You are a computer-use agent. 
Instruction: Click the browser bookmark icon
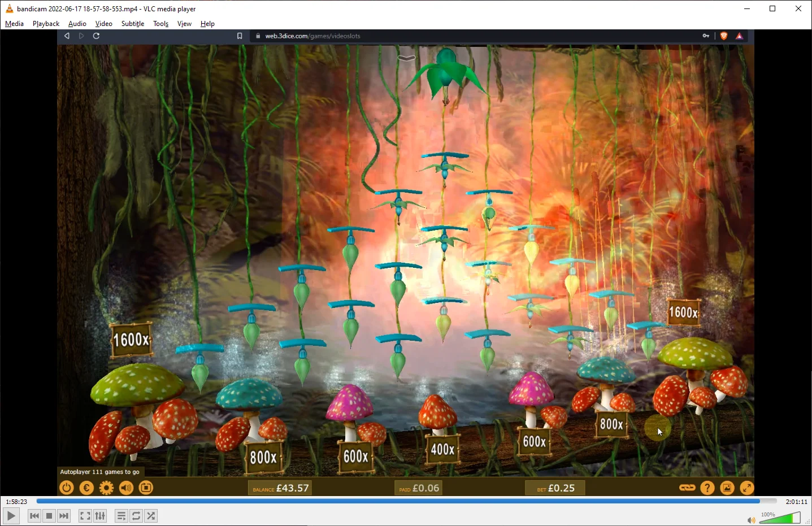[240, 36]
